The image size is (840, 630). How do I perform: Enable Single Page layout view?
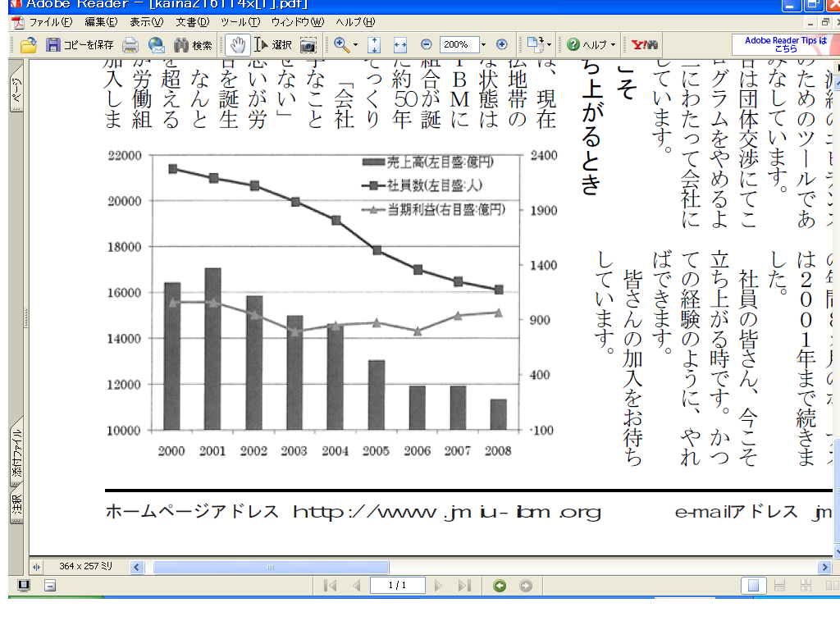753,586
